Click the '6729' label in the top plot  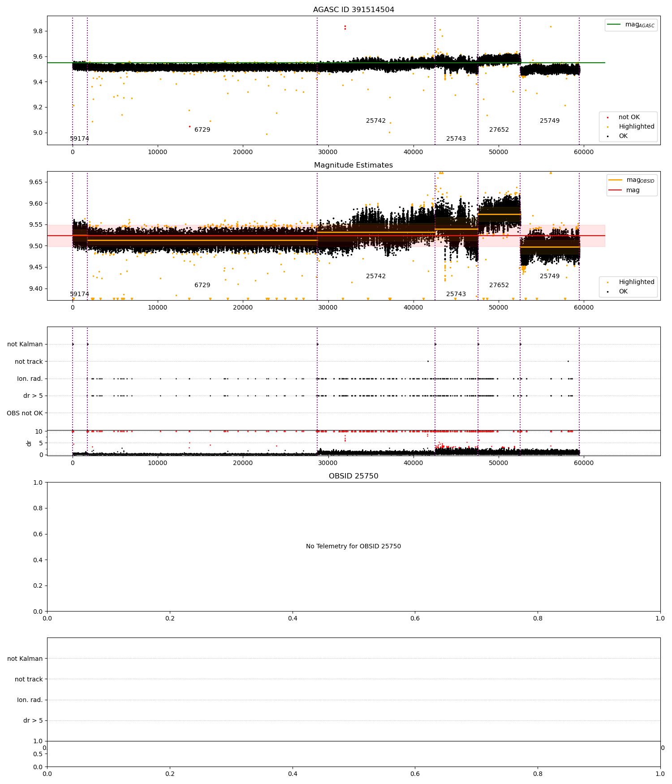click(x=202, y=130)
